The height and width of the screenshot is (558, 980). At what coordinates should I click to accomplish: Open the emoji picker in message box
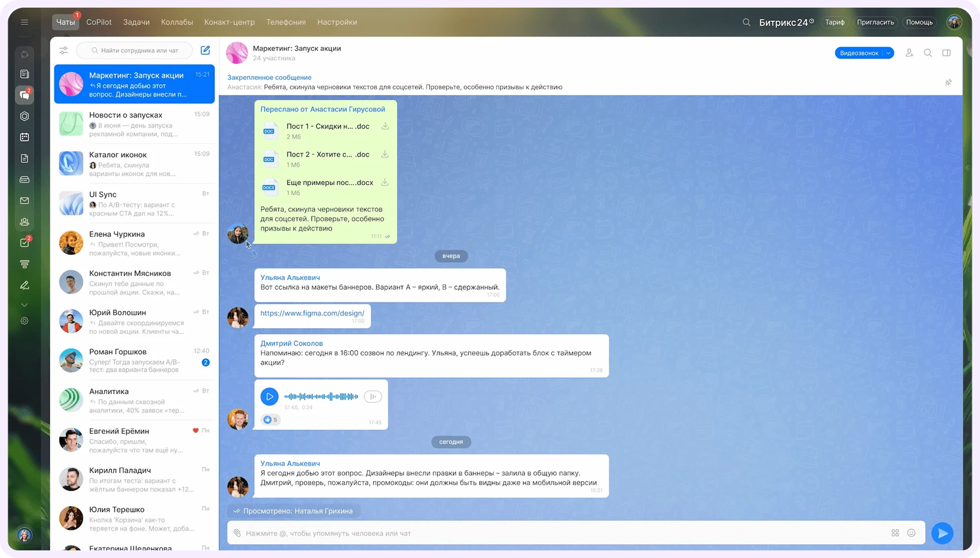coord(911,533)
